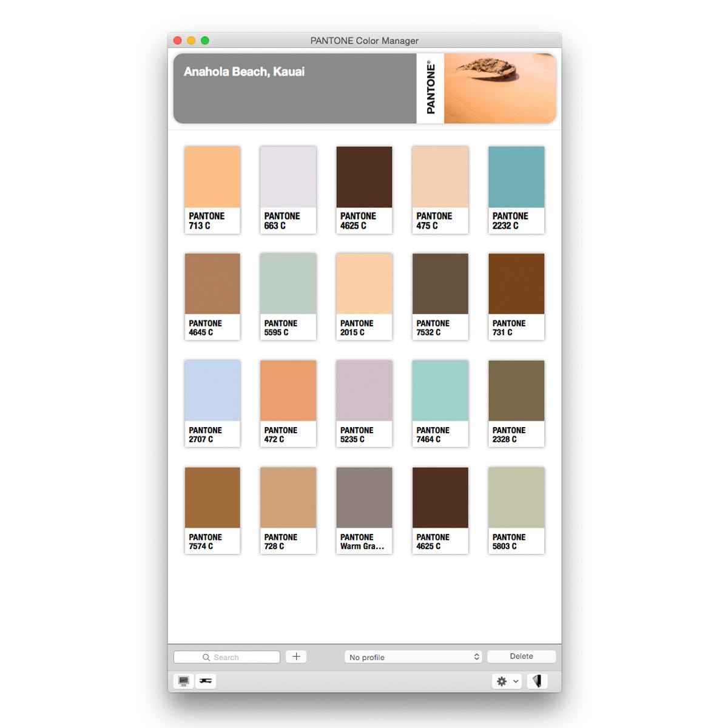Open the gear settings menu
728x728 pixels.
[507, 681]
